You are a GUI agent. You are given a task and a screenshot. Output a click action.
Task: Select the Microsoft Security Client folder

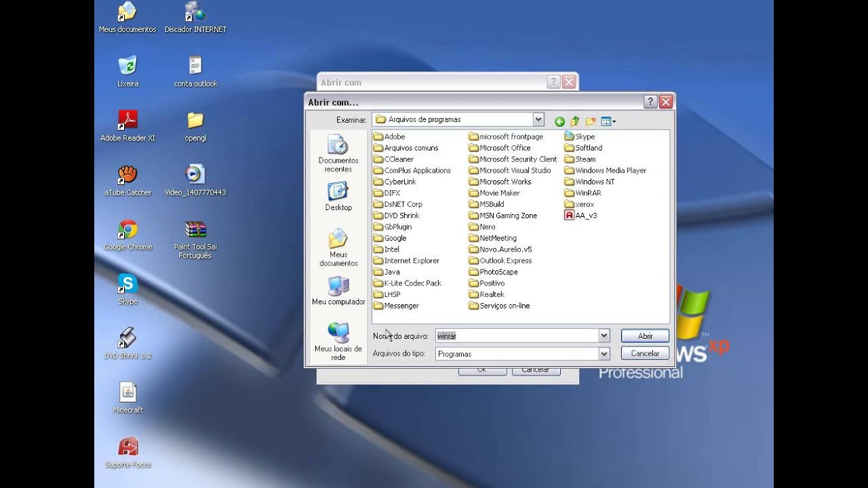[x=513, y=159]
